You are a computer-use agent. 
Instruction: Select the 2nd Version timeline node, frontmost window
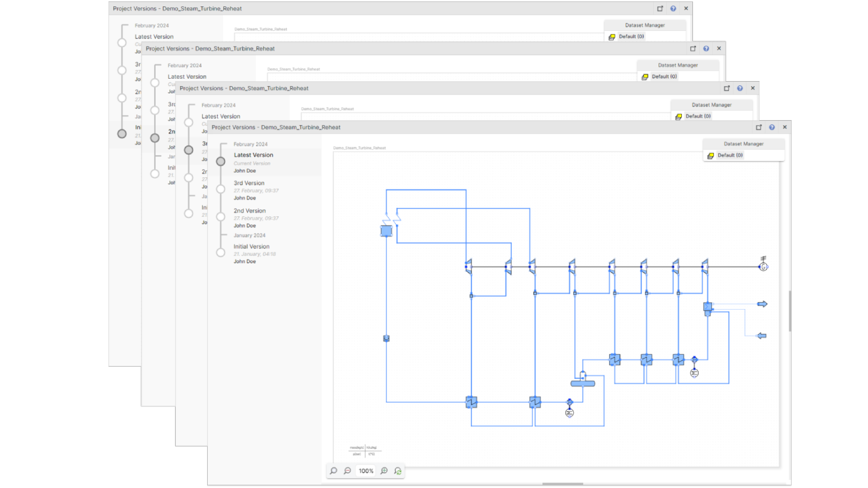pyautogui.click(x=220, y=217)
